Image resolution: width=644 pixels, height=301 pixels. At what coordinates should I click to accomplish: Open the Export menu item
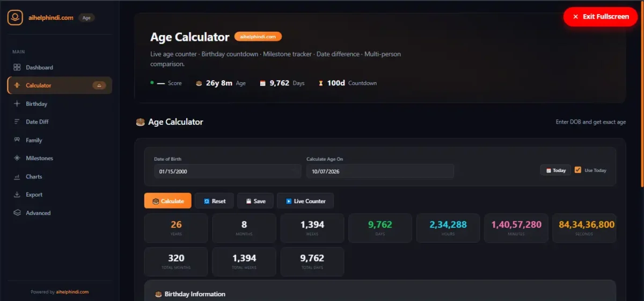(60, 195)
